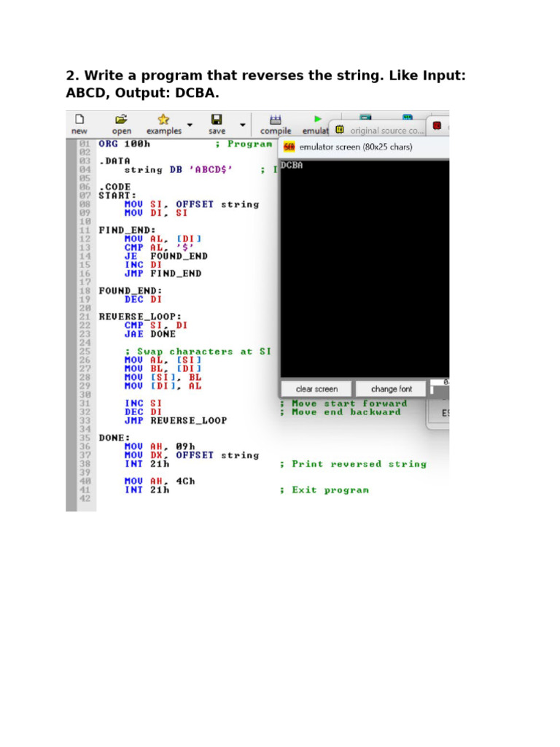Click line number 42 in the gutter
560x747 pixels.
pos(85,499)
